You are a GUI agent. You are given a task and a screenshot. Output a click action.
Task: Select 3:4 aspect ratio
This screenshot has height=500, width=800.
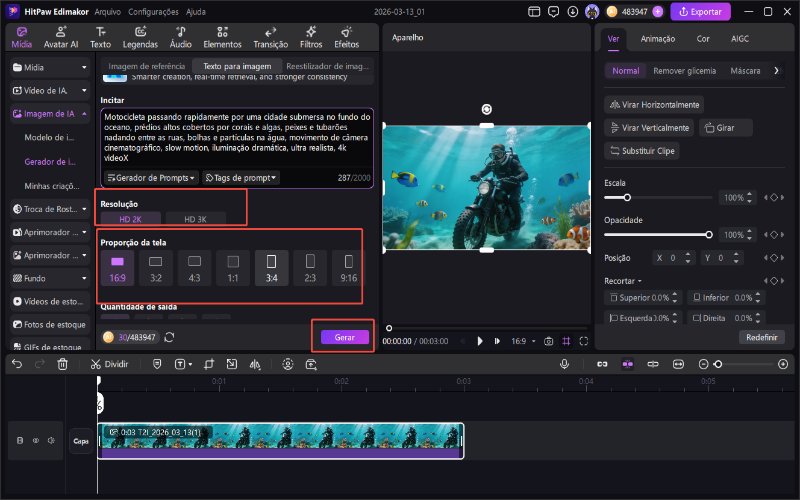point(271,268)
